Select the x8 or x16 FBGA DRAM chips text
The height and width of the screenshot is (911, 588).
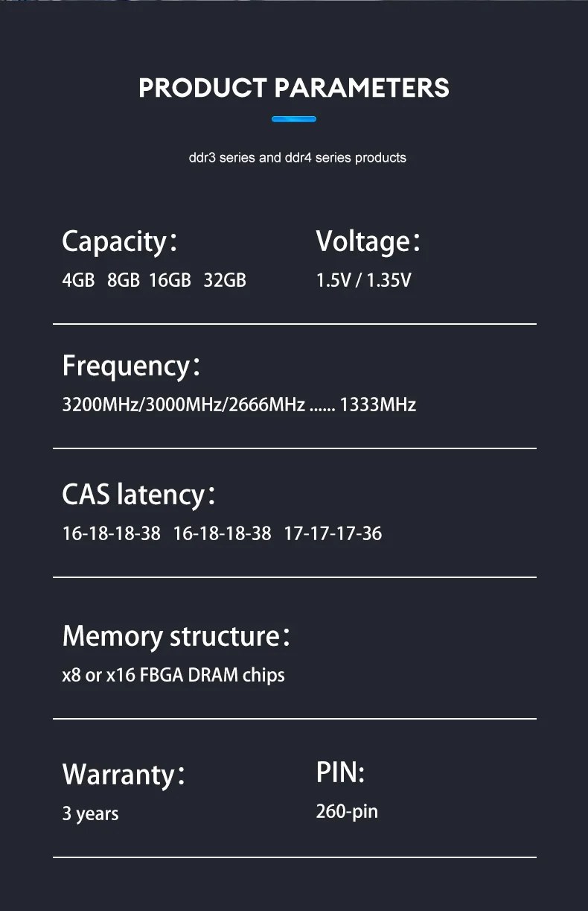(173, 676)
